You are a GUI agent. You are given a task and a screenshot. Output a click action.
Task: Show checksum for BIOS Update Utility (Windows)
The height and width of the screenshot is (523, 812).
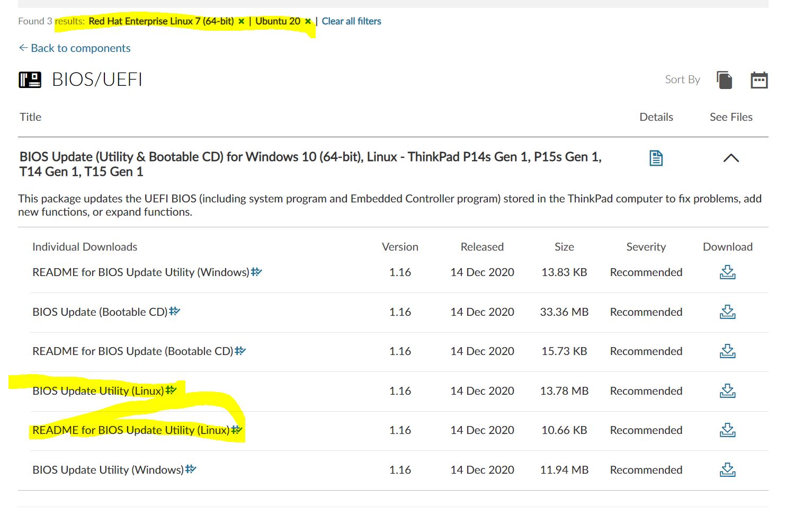191,469
